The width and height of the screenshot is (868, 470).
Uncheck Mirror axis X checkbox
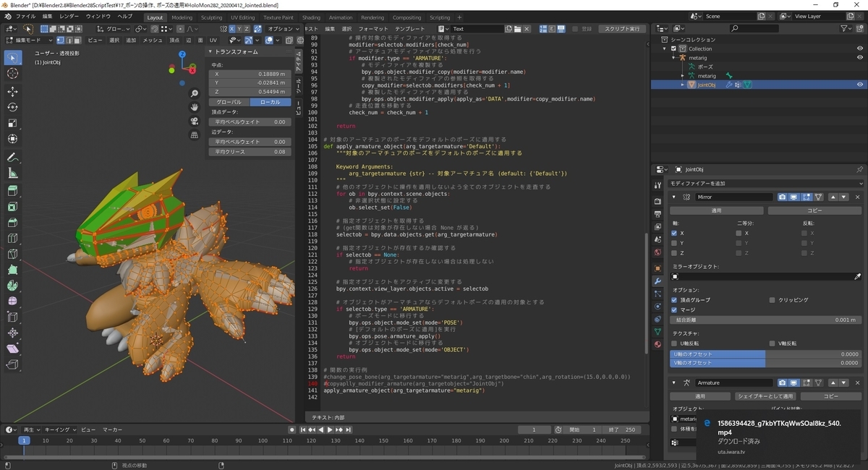coord(674,234)
